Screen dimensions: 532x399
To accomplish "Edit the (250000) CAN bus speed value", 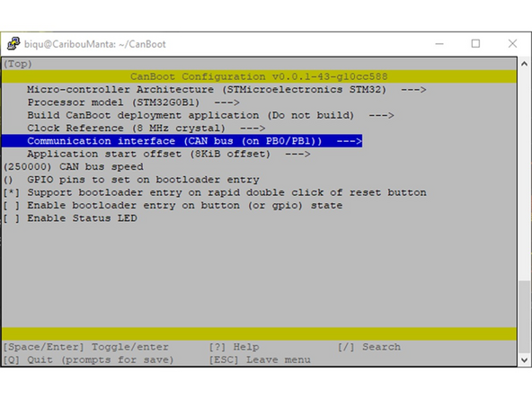I will coord(74,167).
